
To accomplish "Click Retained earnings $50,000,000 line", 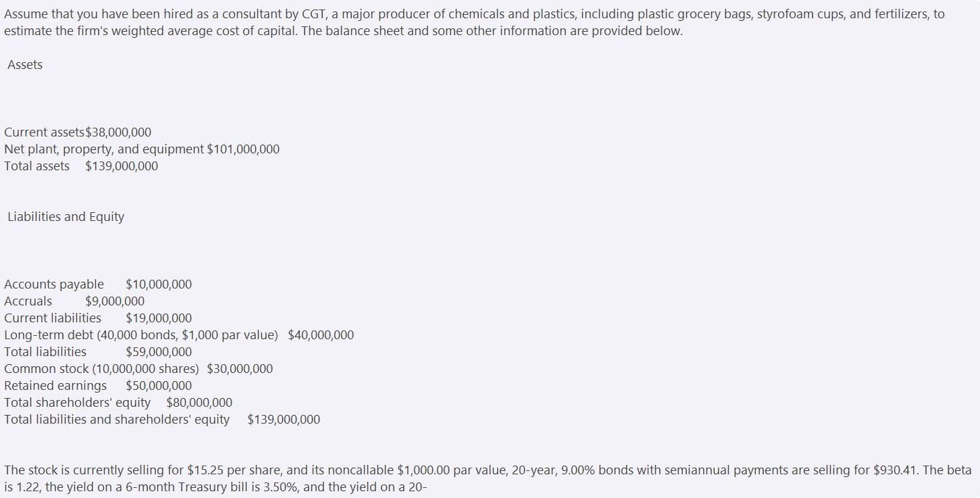I will pyautogui.click(x=98, y=386).
